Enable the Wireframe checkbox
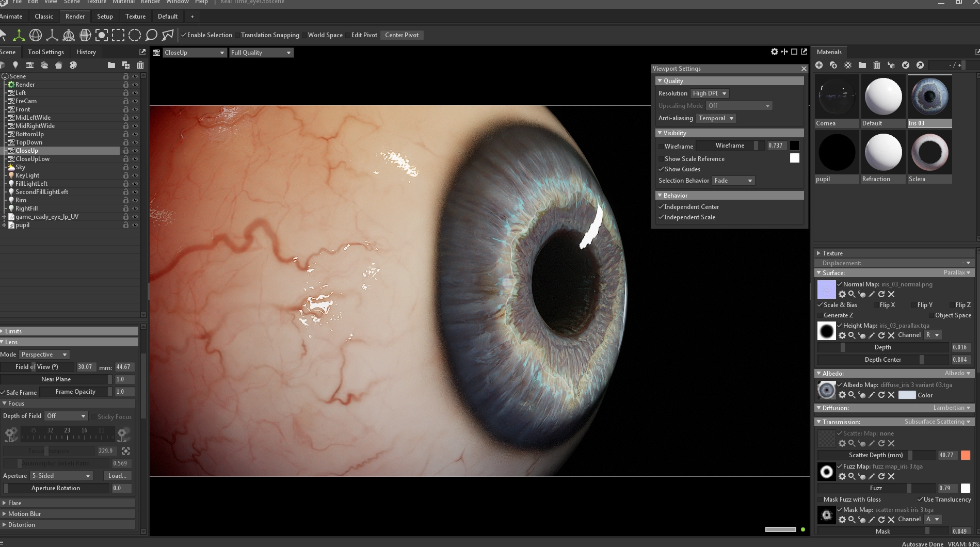 (x=661, y=147)
